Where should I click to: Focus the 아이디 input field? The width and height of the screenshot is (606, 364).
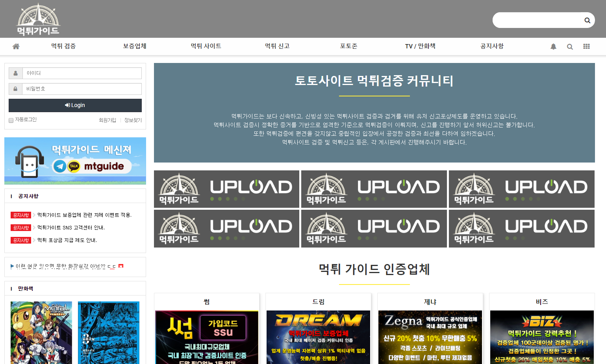(82, 73)
